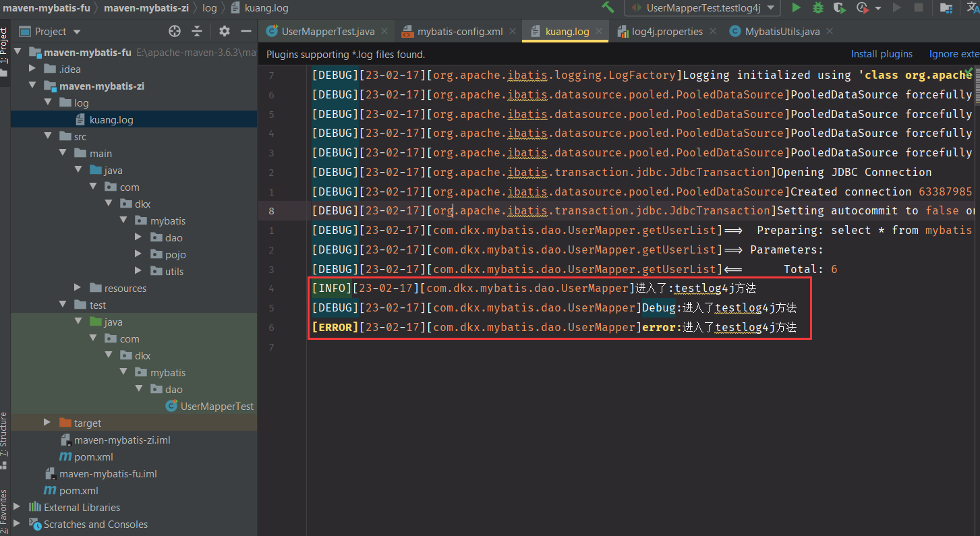Close the mybatis-config.xml tab
Image resolution: width=980 pixels, height=536 pixels.
coord(513,32)
